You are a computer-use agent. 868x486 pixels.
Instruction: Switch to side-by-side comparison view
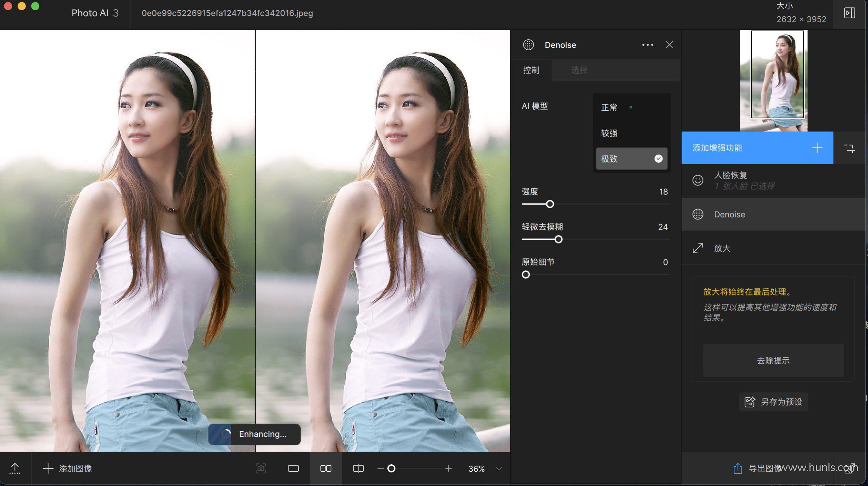pyautogui.click(x=326, y=468)
